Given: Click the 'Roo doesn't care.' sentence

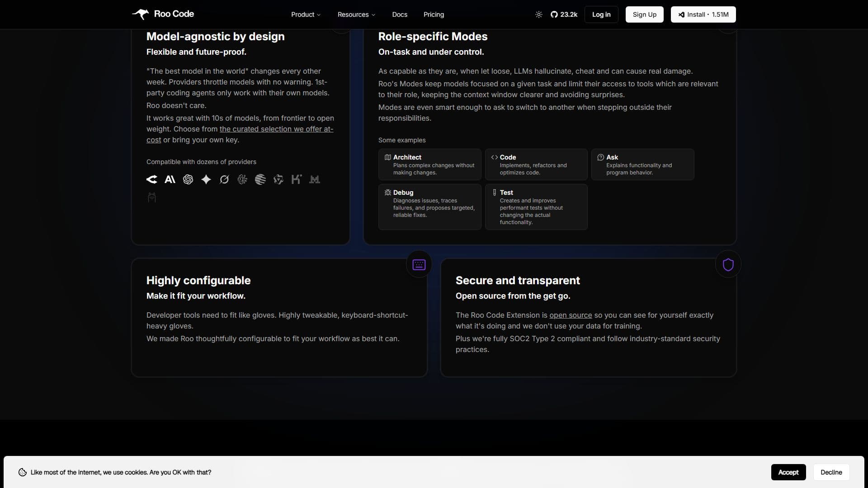Looking at the screenshot, I should (x=176, y=105).
